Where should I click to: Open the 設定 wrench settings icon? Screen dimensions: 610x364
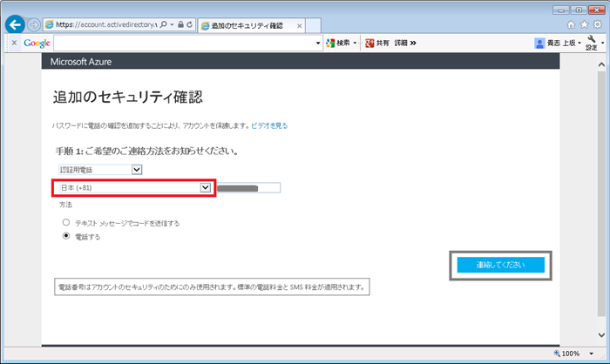tap(592, 43)
